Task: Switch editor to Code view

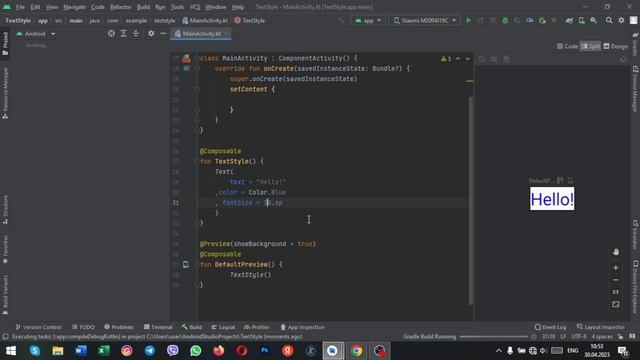Action: click(x=567, y=46)
